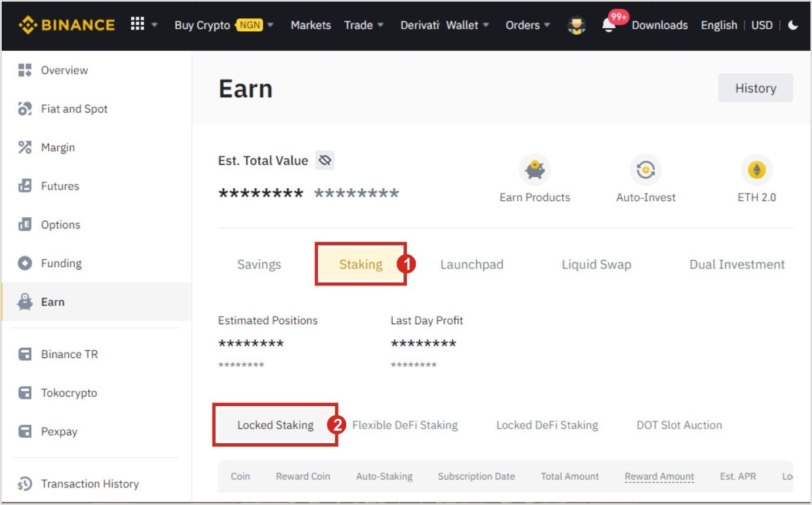Click the Overview sidebar icon
812x505 pixels.
(x=25, y=70)
